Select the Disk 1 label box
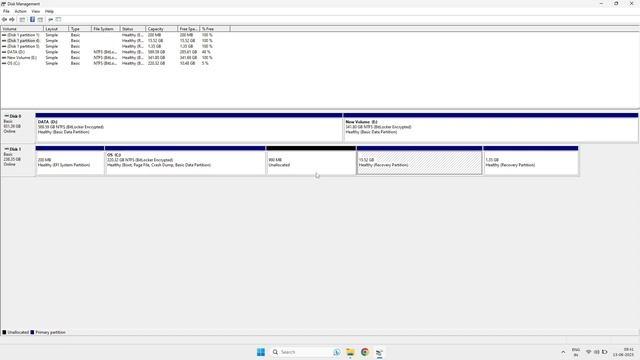 point(18,161)
